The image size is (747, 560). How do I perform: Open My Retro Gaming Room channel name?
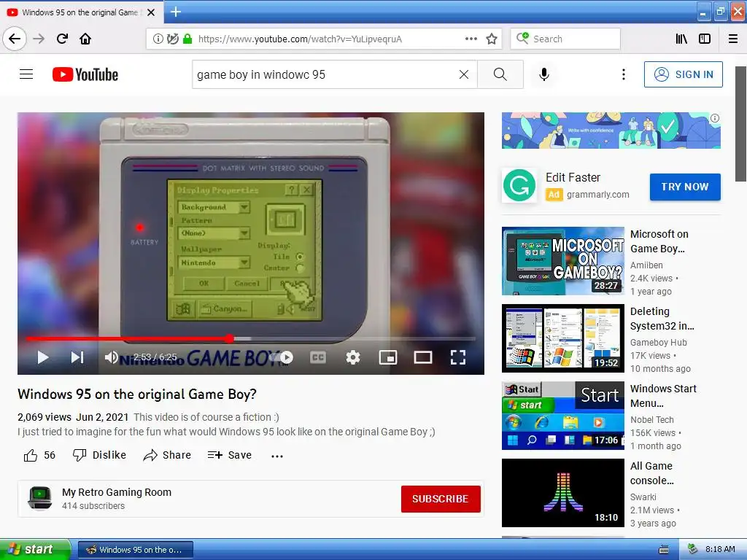click(x=117, y=492)
